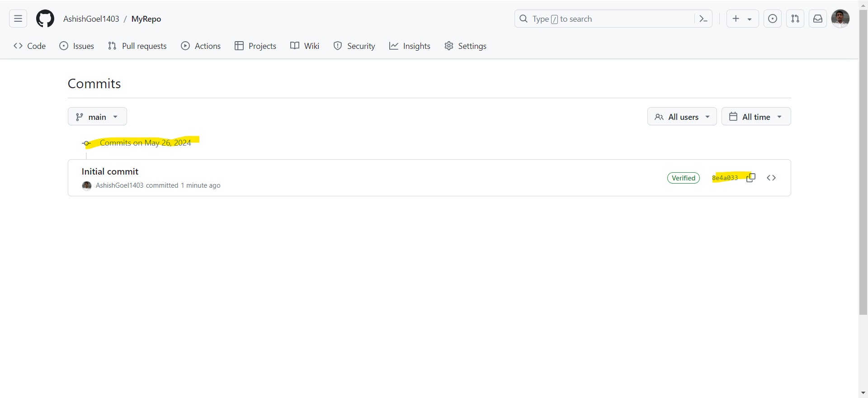Screen dimensions: 868x398
Task: Copy the full SHA for 8e4a033
Action: click(x=751, y=178)
